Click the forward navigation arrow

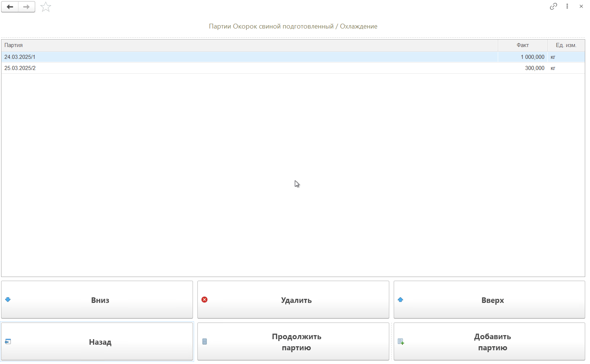pos(26,7)
